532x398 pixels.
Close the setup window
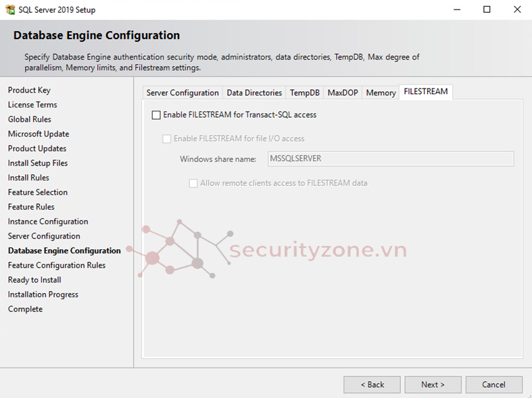pos(517,9)
